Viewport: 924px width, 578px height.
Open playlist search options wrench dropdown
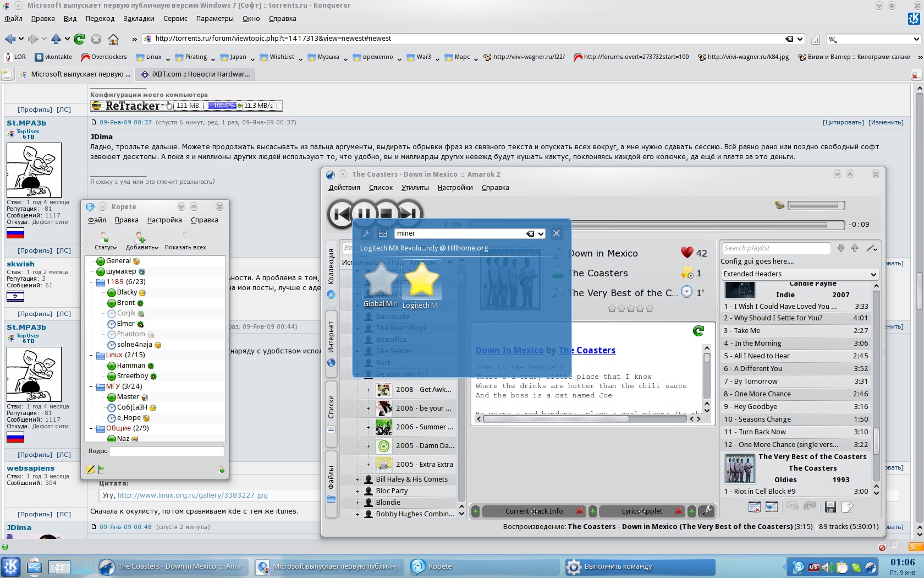click(871, 248)
